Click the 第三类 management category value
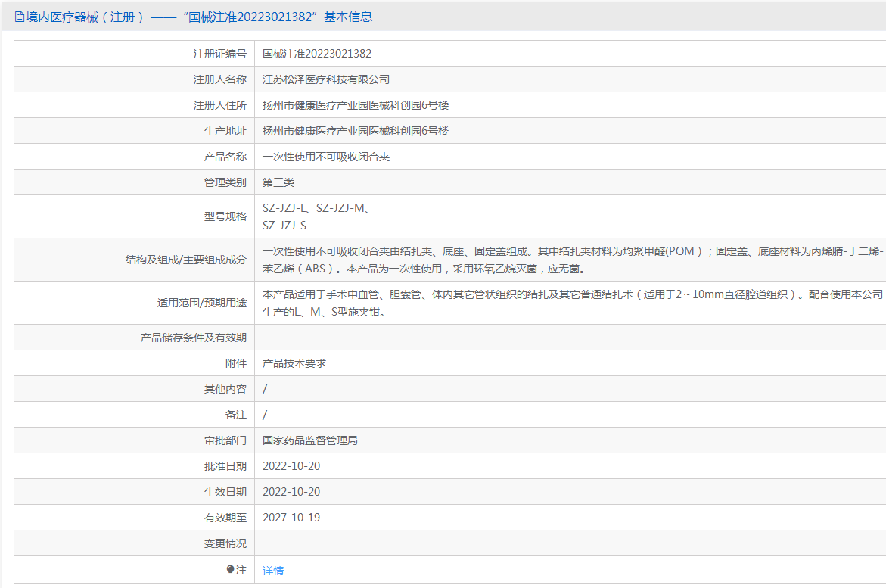886x588 pixels. (278, 182)
